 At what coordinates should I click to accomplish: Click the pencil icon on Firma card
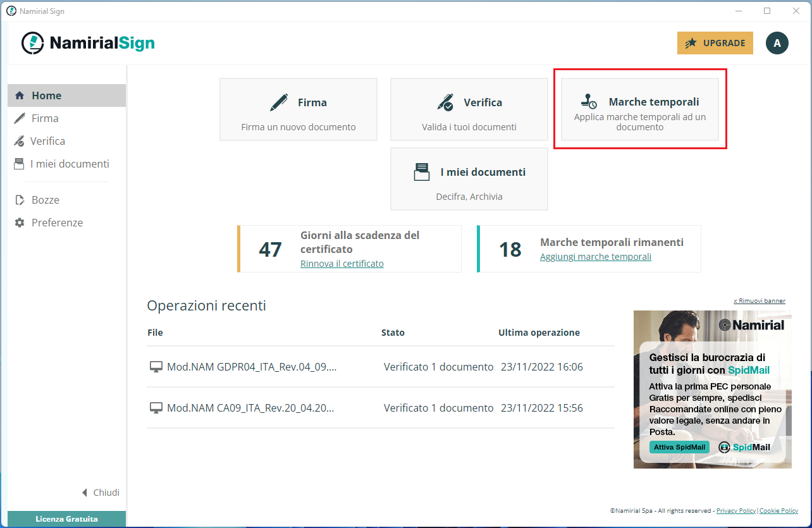tap(279, 102)
